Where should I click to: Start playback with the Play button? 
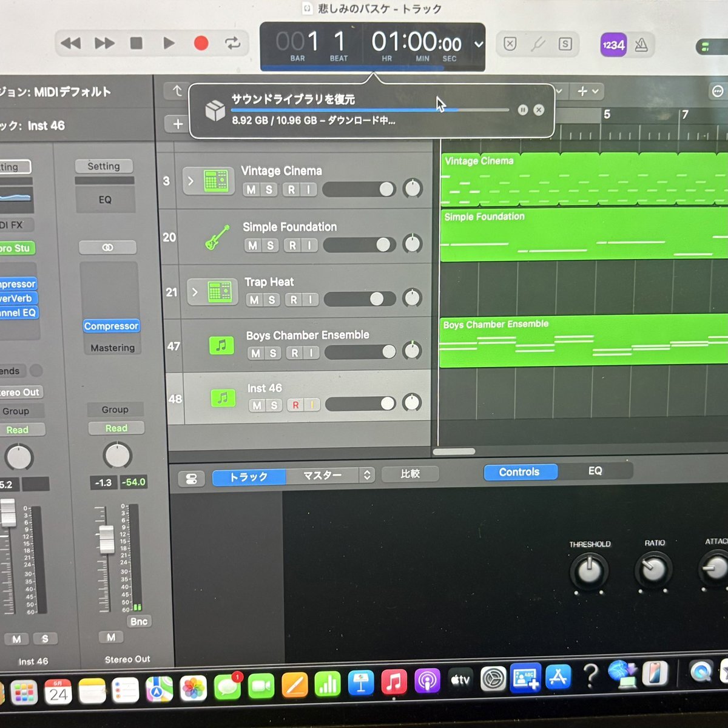(169, 42)
